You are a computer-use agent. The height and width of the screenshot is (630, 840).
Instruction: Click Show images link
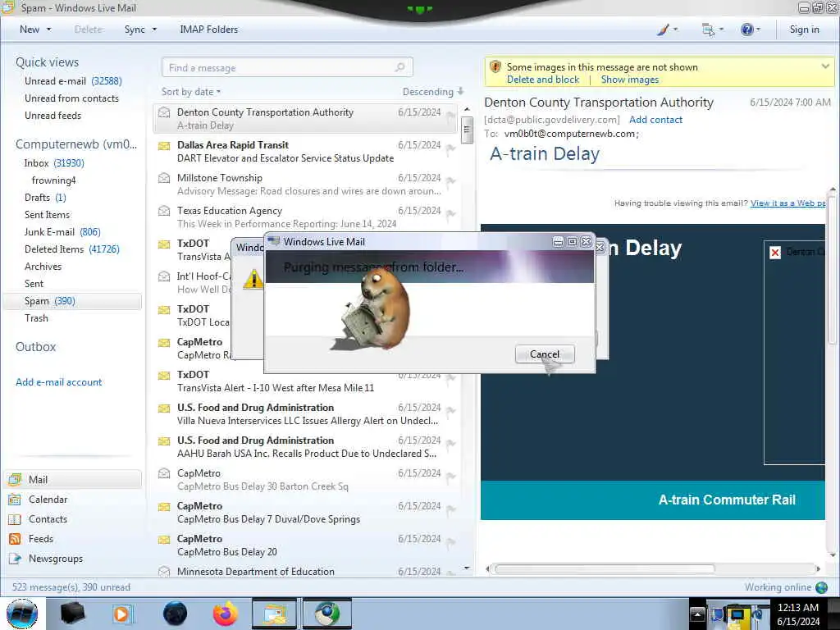tap(630, 80)
